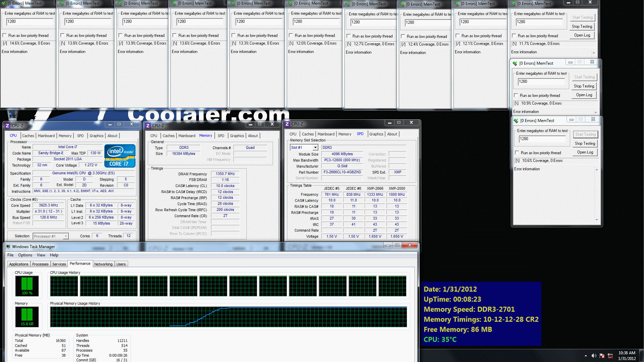The image size is (644, 362).
Task: Click the megabytes field in the 10.9% coverage MemTest
Action: (541, 81)
